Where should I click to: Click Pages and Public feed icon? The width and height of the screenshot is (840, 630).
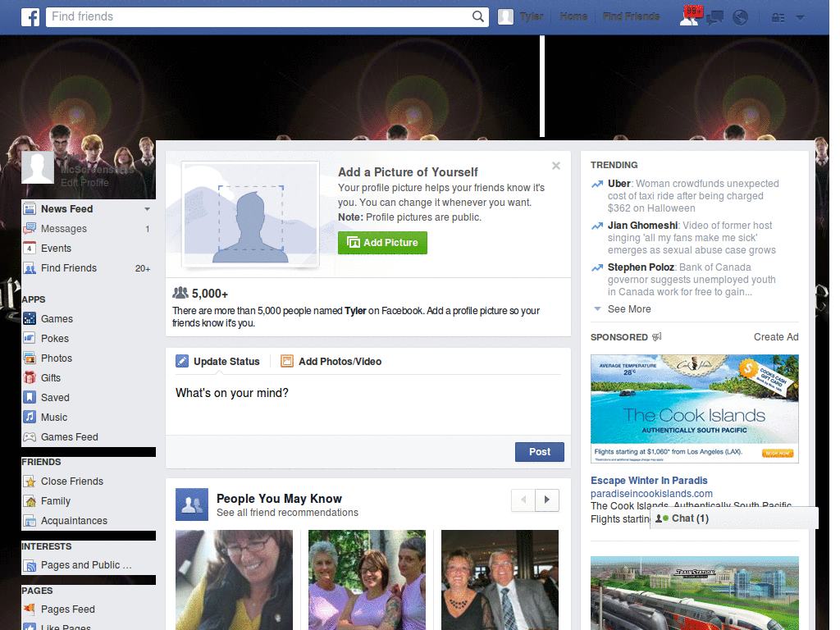[x=30, y=565]
